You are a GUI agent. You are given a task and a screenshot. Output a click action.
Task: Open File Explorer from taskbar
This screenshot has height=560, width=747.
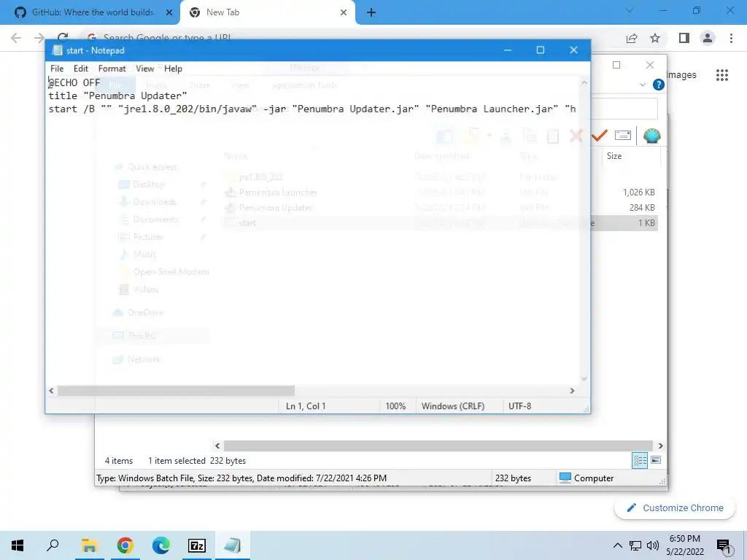click(x=89, y=545)
